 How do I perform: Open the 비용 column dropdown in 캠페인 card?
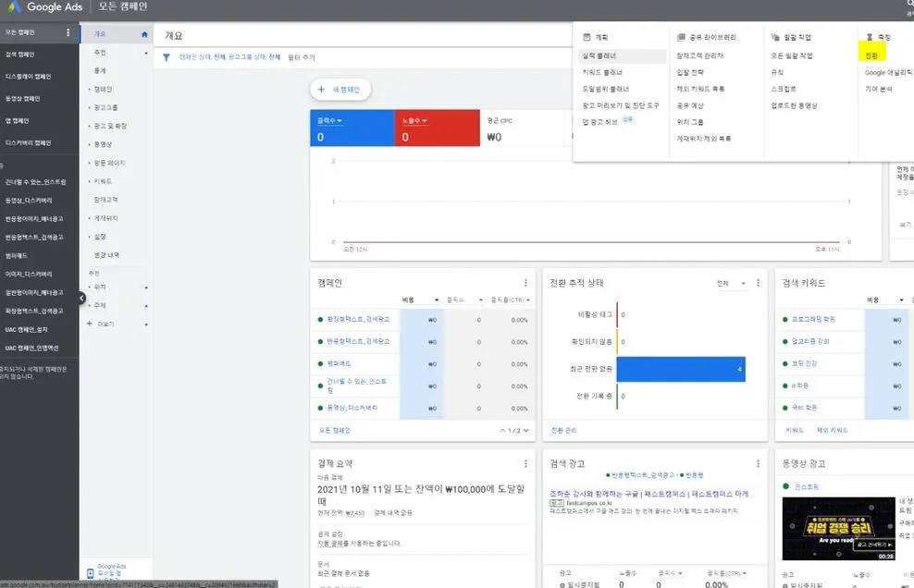(x=436, y=300)
